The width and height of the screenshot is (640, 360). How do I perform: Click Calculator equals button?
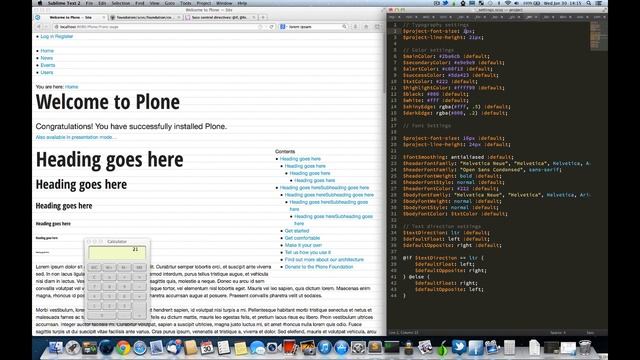(x=139, y=310)
